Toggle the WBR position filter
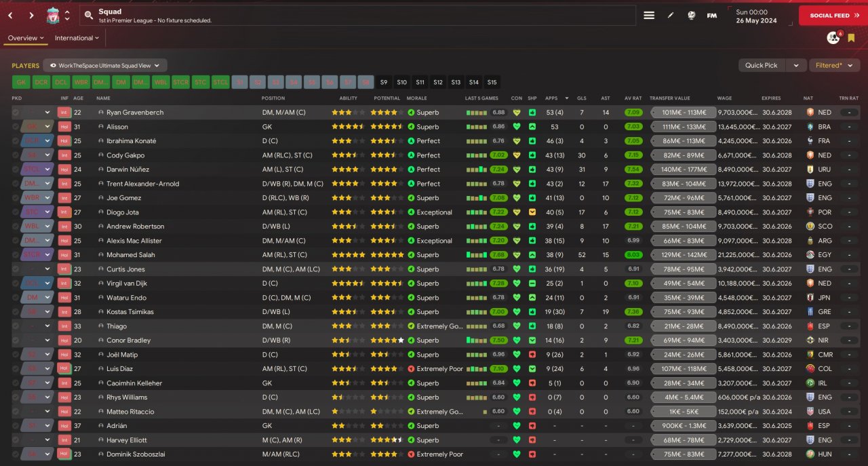 click(x=81, y=82)
